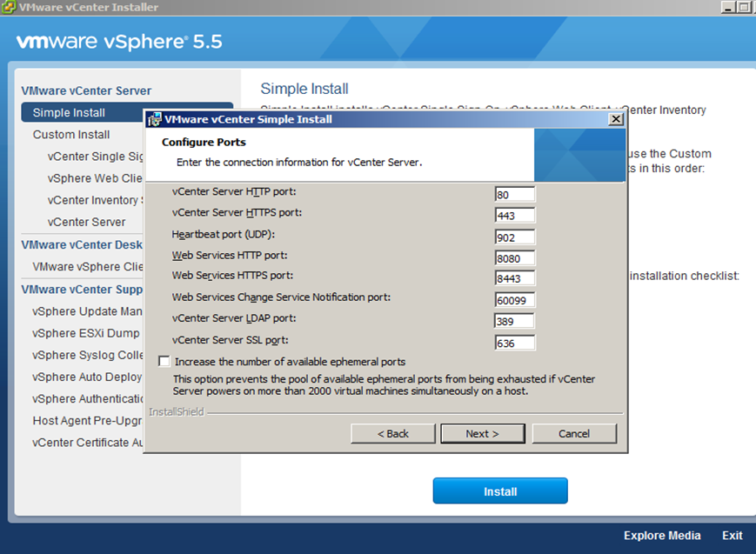
Task: Select vCenter Server sidebar sub-item
Action: [x=86, y=222]
